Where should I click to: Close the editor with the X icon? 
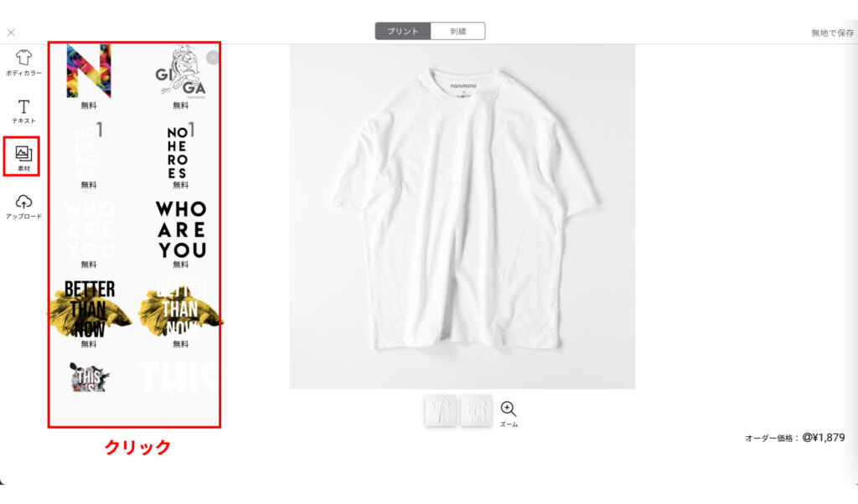[x=11, y=33]
